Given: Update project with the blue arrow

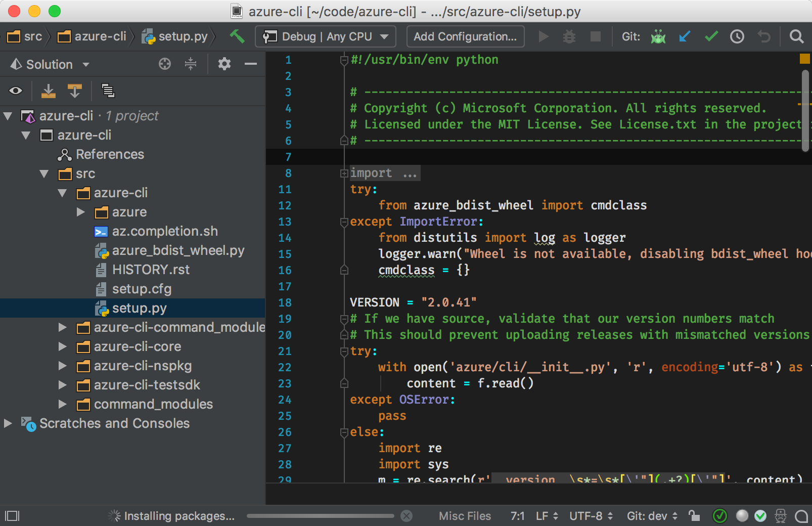Looking at the screenshot, I should [x=685, y=36].
